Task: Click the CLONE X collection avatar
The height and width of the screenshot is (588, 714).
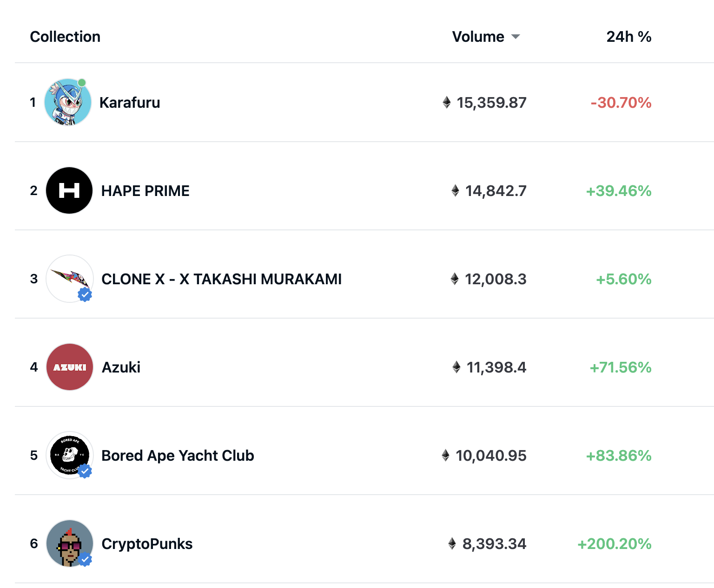Action: (x=69, y=279)
